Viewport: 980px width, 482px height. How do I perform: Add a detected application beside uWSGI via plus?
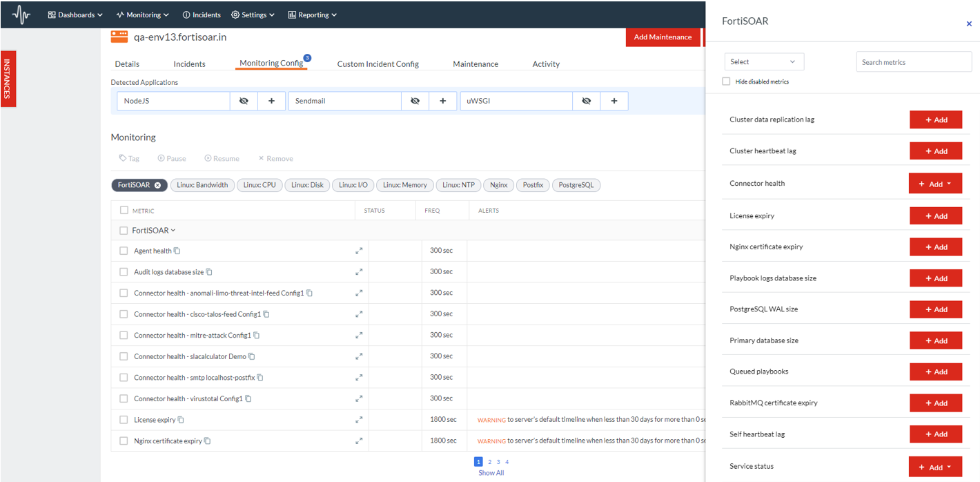tap(614, 101)
